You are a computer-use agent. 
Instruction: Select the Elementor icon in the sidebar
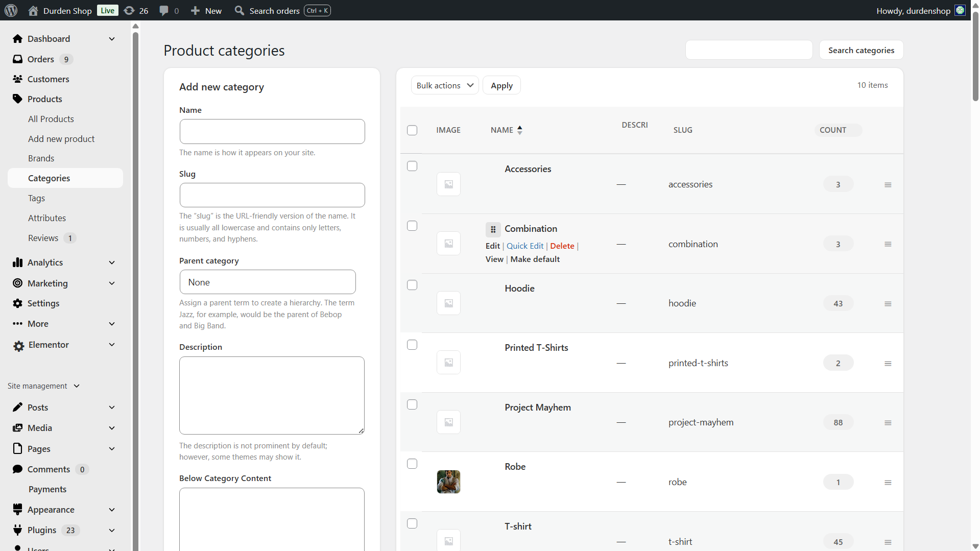tap(18, 345)
